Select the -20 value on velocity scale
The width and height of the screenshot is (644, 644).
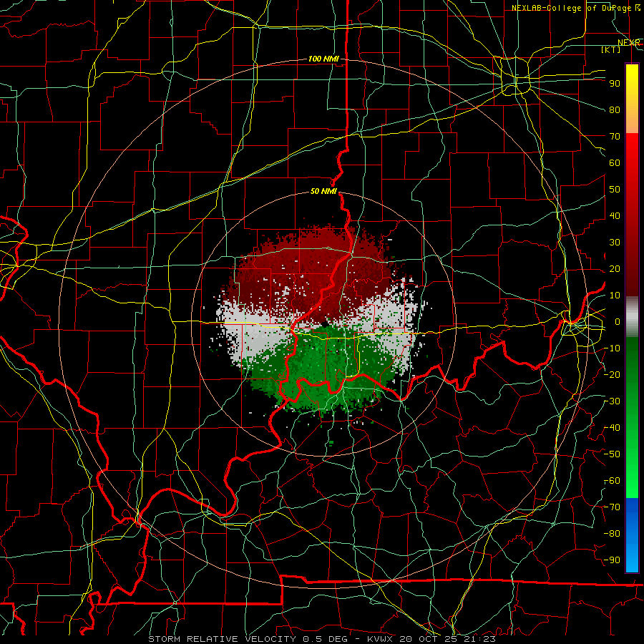(612, 374)
